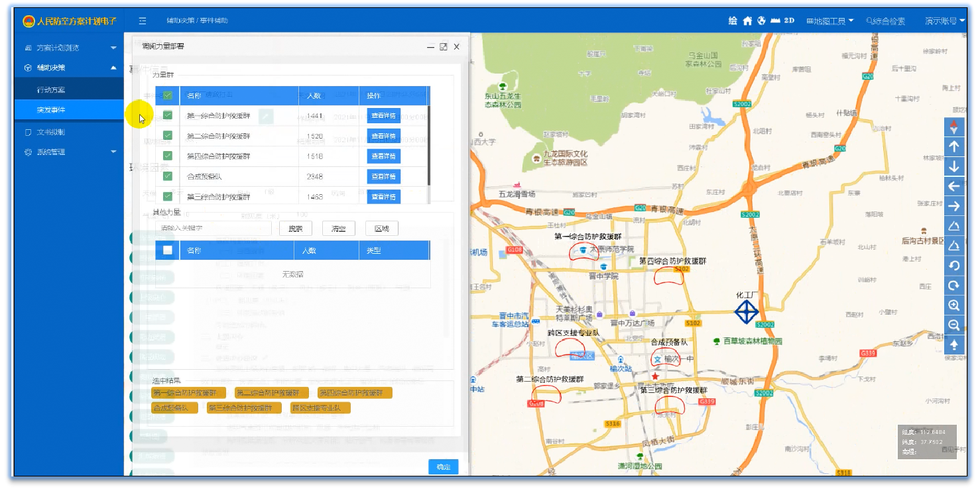View details for 第一综合防护救援群

tap(384, 116)
